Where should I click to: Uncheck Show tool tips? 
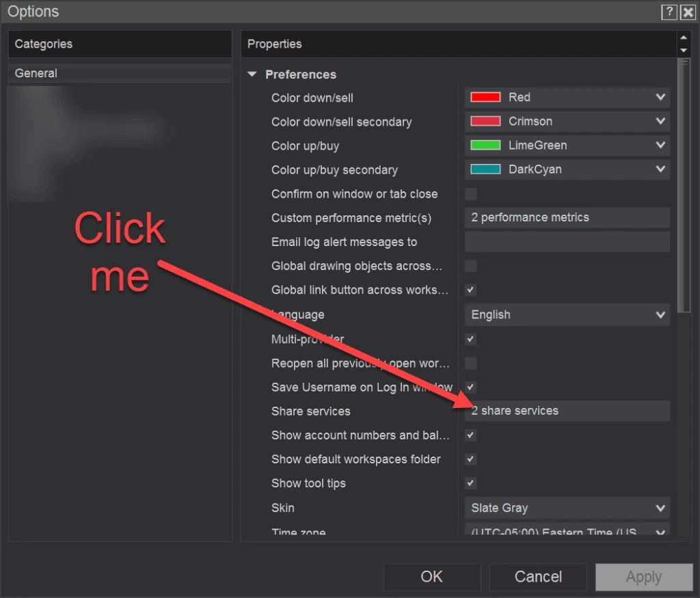tap(470, 483)
